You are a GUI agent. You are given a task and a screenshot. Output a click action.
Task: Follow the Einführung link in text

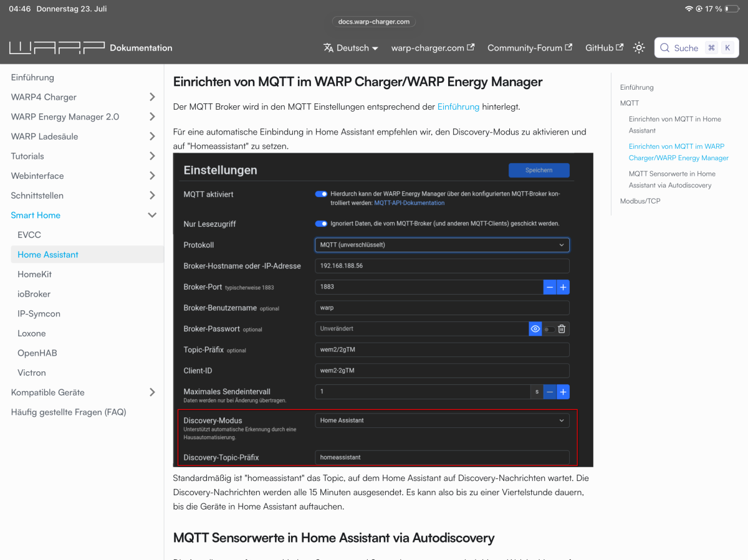click(458, 107)
